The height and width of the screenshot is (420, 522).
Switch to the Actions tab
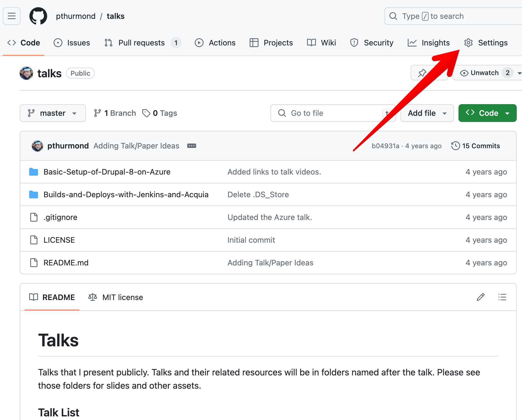point(215,43)
